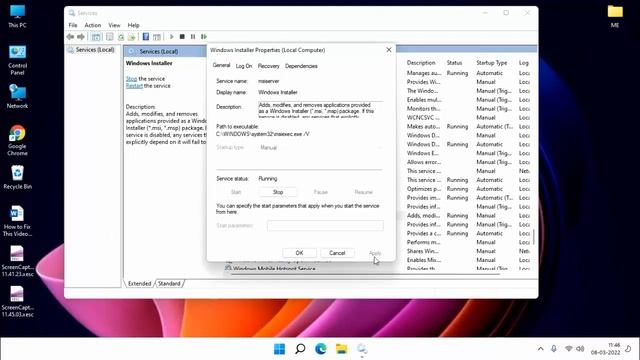Open This PC desktop icon
This screenshot has width=640, height=360.
coord(17,16)
